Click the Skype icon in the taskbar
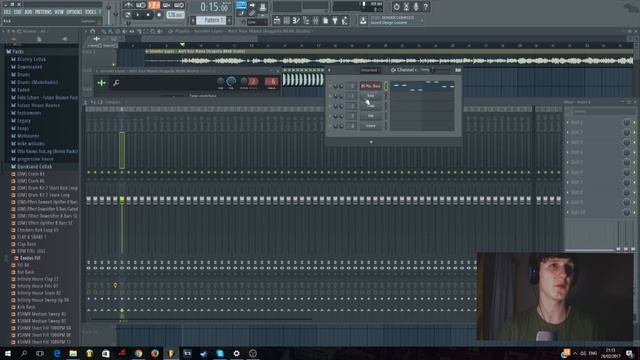This screenshot has height=360, width=640. (220, 353)
